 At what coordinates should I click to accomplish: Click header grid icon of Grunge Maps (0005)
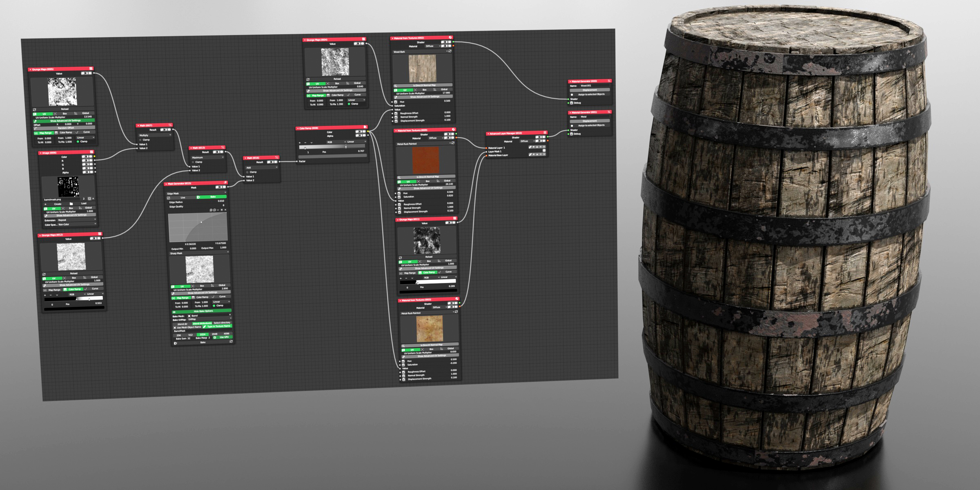91,69
